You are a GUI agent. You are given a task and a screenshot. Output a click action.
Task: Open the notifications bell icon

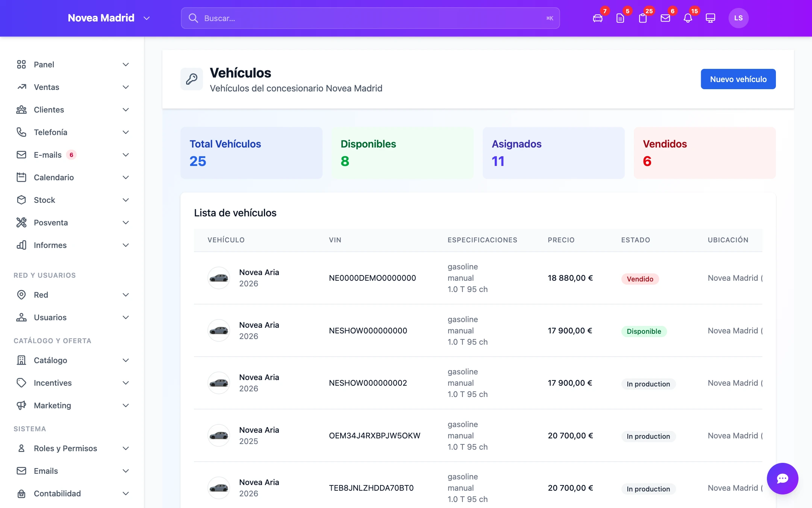tap(688, 18)
